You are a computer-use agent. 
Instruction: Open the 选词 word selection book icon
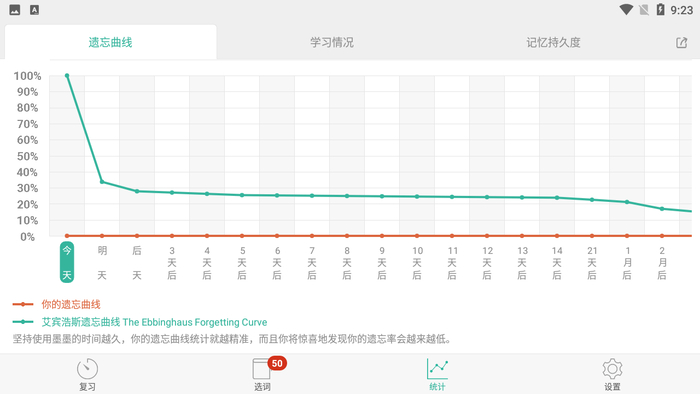pyautogui.click(x=262, y=369)
